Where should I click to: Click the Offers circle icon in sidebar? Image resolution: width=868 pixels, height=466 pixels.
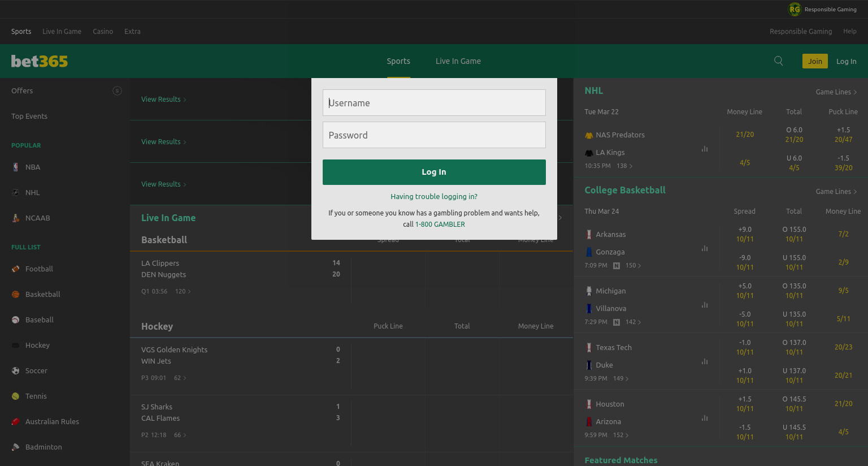[117, 90]
